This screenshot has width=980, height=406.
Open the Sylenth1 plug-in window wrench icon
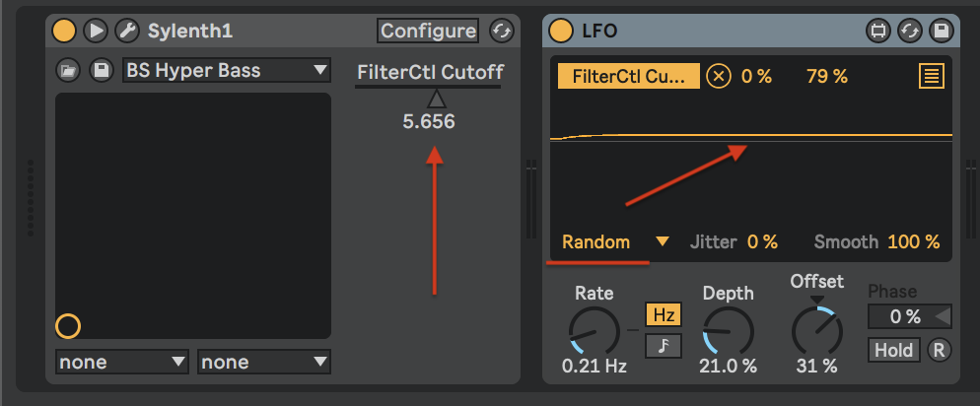[127, 31]
